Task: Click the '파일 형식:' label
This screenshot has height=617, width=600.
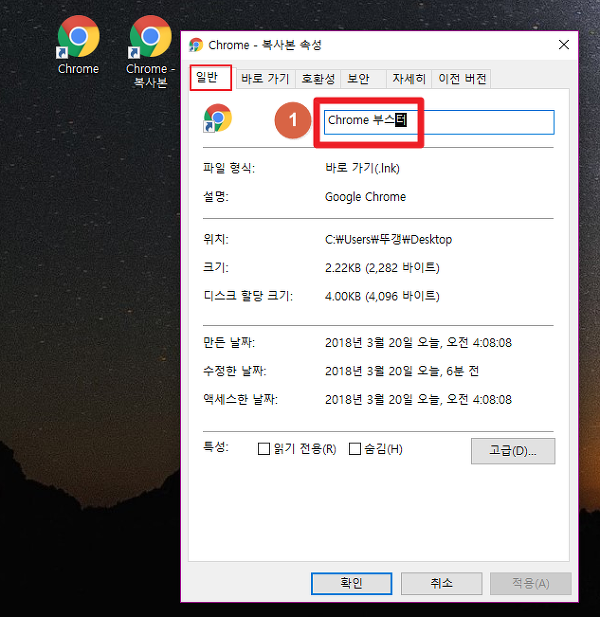Action: [229, 168]
